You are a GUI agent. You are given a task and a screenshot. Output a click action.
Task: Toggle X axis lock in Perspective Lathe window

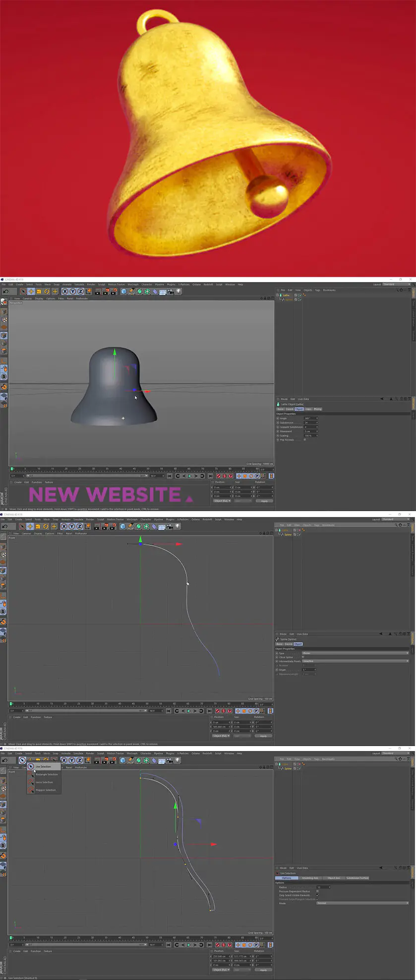point(65,291)
